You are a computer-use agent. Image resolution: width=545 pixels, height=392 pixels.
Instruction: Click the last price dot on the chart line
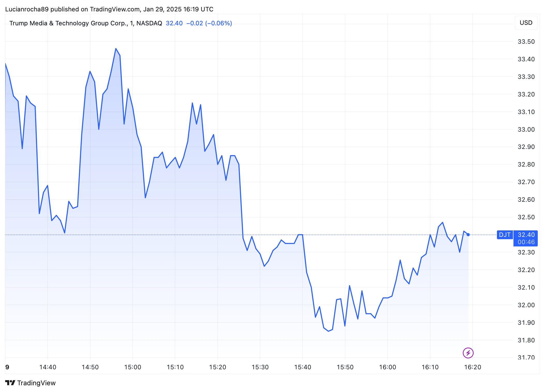(468, 235)
